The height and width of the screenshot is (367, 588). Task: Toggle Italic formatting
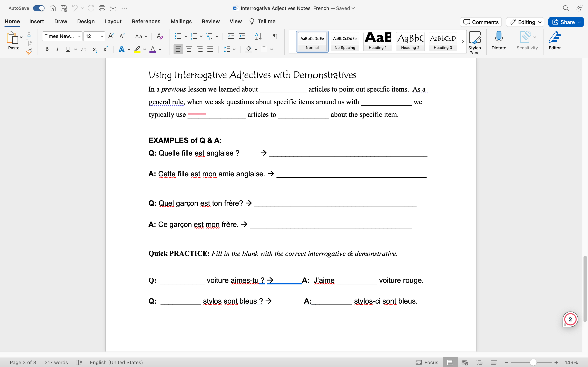click(57, 49)
